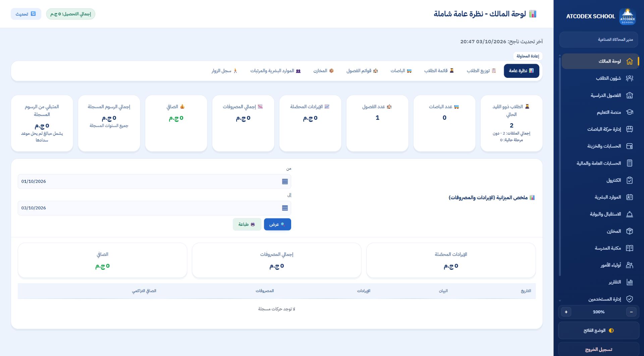
Task: Click the total registered fees card
Action: [x=109, y=123]
